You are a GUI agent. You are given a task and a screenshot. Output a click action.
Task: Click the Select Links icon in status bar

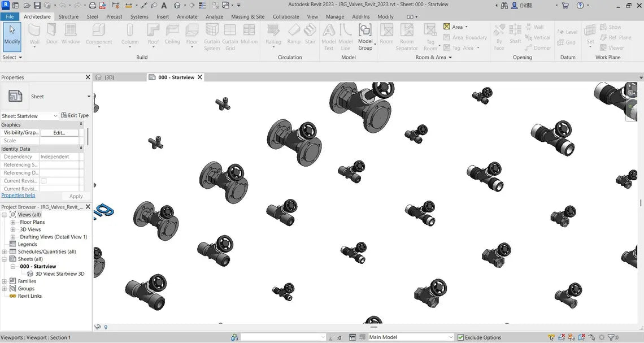coord(551,337)
